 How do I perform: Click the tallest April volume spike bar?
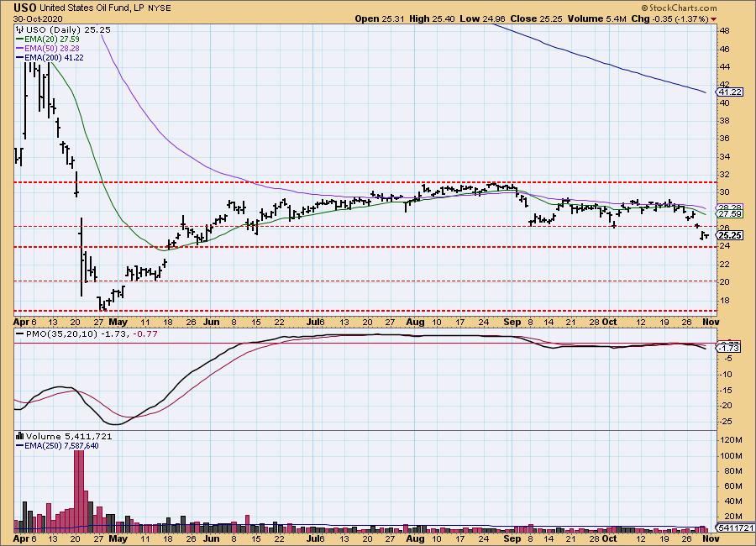(x=79, y=490)
